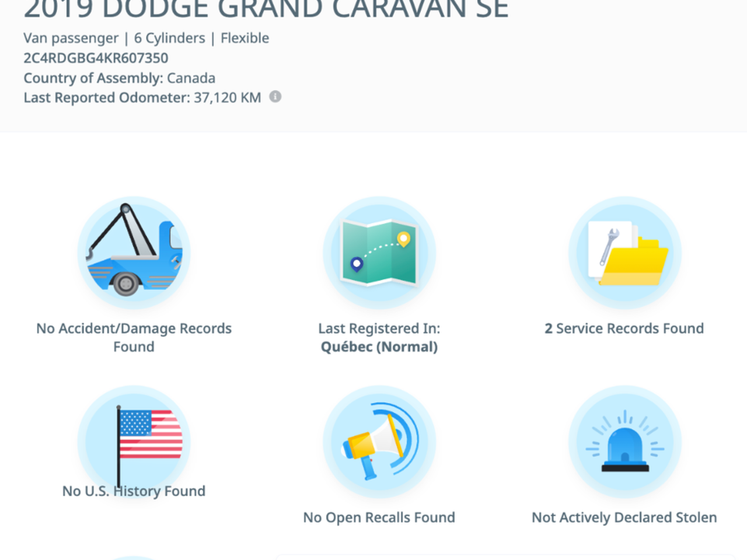Select "No Open Recalls Found" label
This screenshot has height=560, width=747.
point(379,517)
